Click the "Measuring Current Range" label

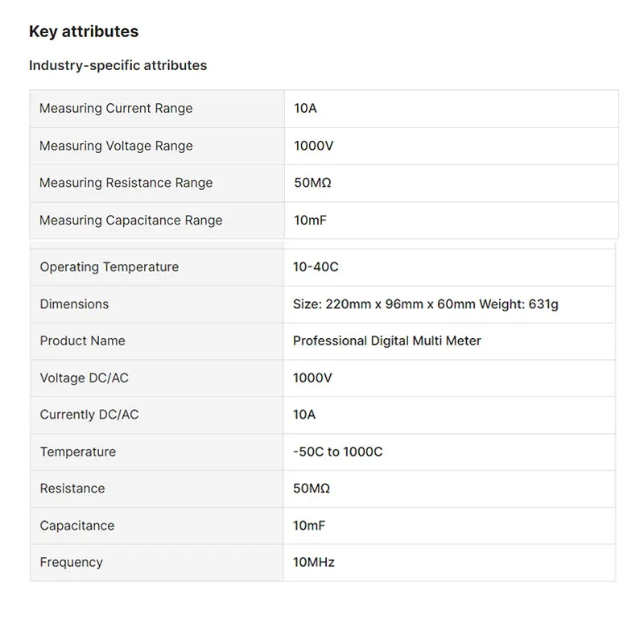click(116, 109)
